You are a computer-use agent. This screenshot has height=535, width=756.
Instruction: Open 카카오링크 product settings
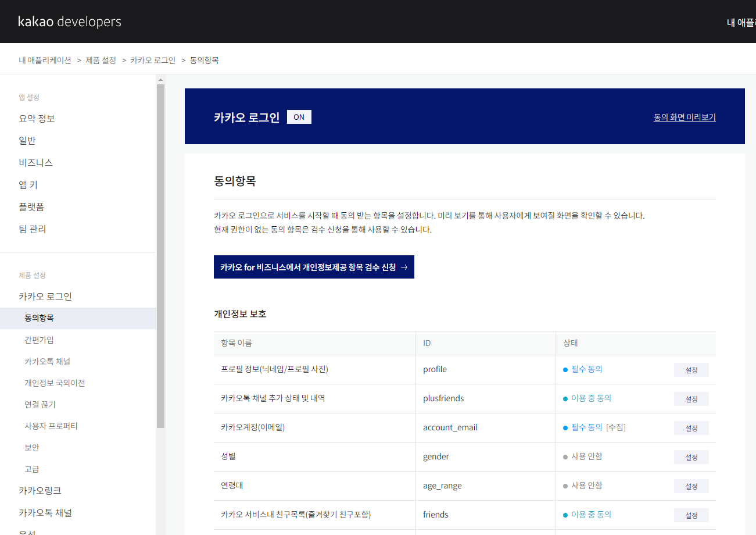point(40,491)
